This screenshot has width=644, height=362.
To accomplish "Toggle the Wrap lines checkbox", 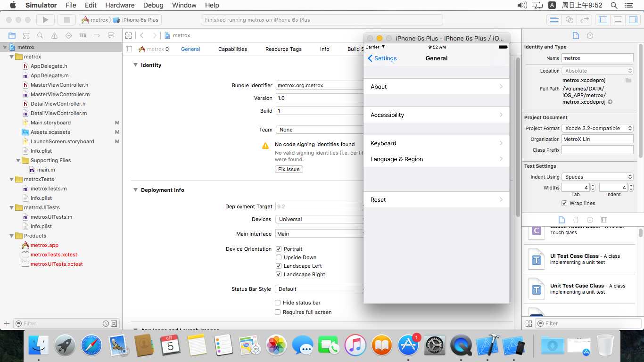I will click(564, 203).
